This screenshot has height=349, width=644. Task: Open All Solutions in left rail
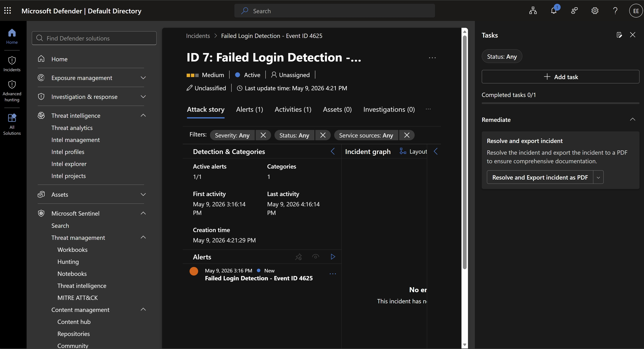(x=12, y=124)
